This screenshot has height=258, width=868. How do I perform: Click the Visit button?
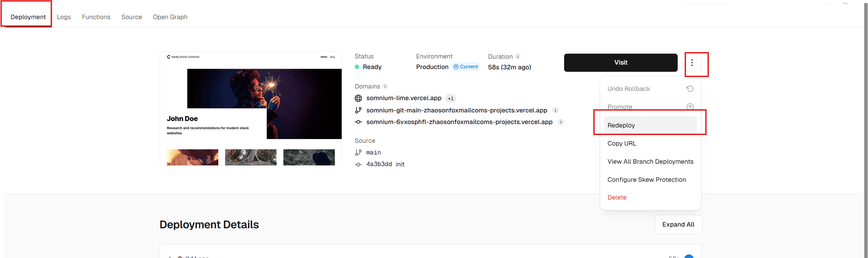point(620,63)
